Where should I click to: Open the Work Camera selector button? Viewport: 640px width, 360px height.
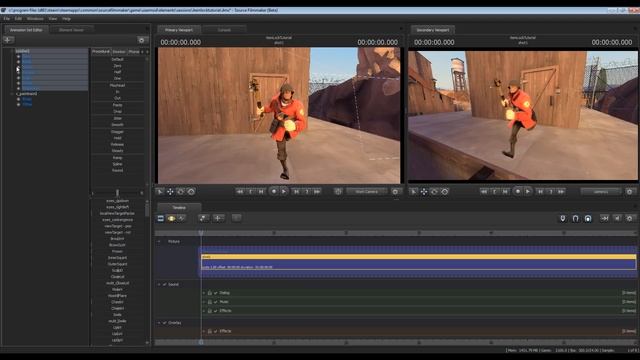pos(367,191)
